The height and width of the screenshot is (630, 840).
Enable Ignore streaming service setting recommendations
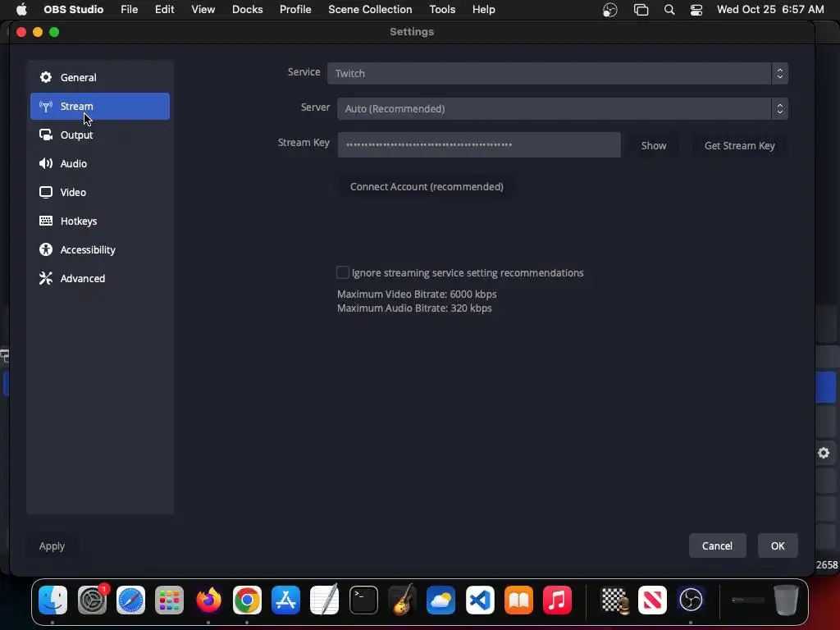pos(342,272)
